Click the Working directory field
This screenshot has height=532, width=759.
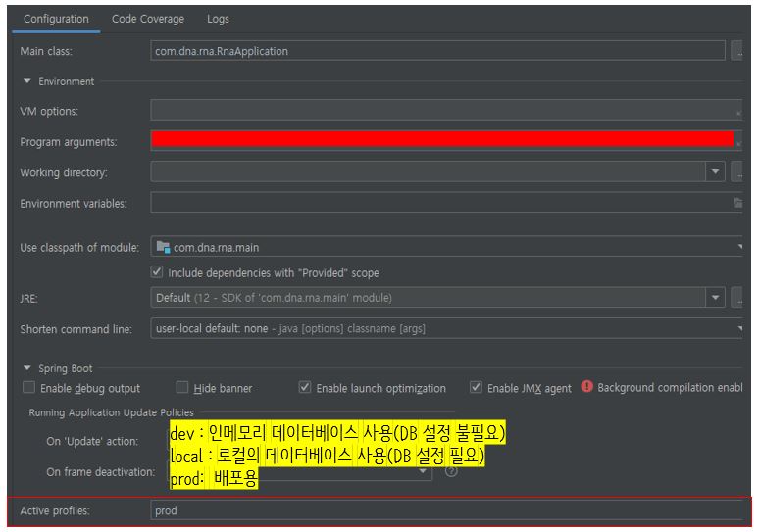pos(428,171)
